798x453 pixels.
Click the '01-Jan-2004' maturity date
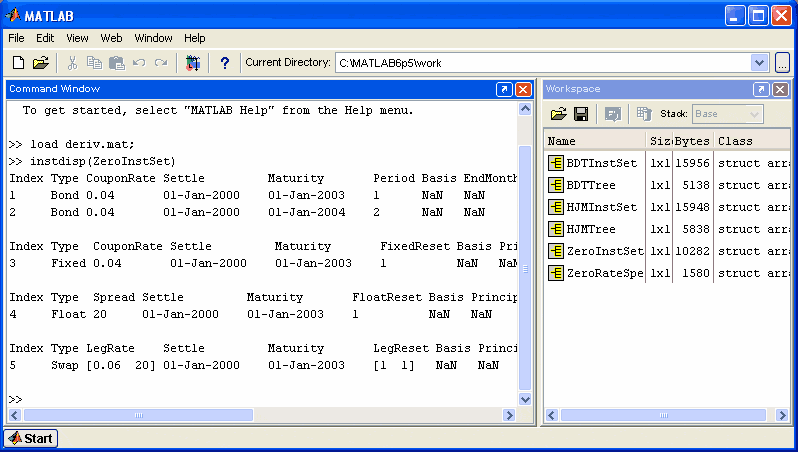(306, 212)
